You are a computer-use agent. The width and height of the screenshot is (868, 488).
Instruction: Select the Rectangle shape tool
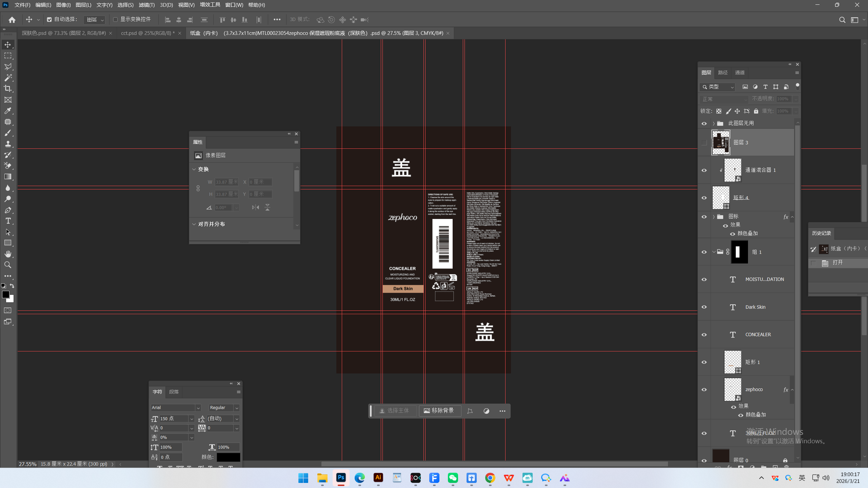8,243
